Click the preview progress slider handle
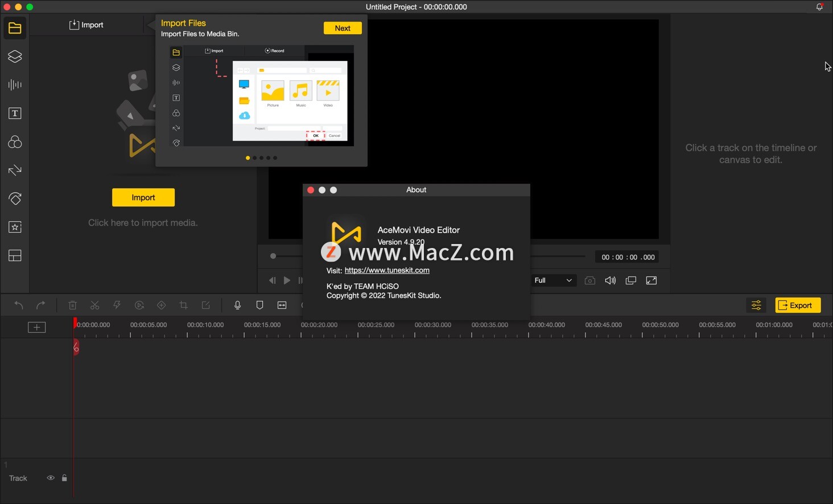The width and height of the screenshot is (833, 504). (x=273, y=256)
